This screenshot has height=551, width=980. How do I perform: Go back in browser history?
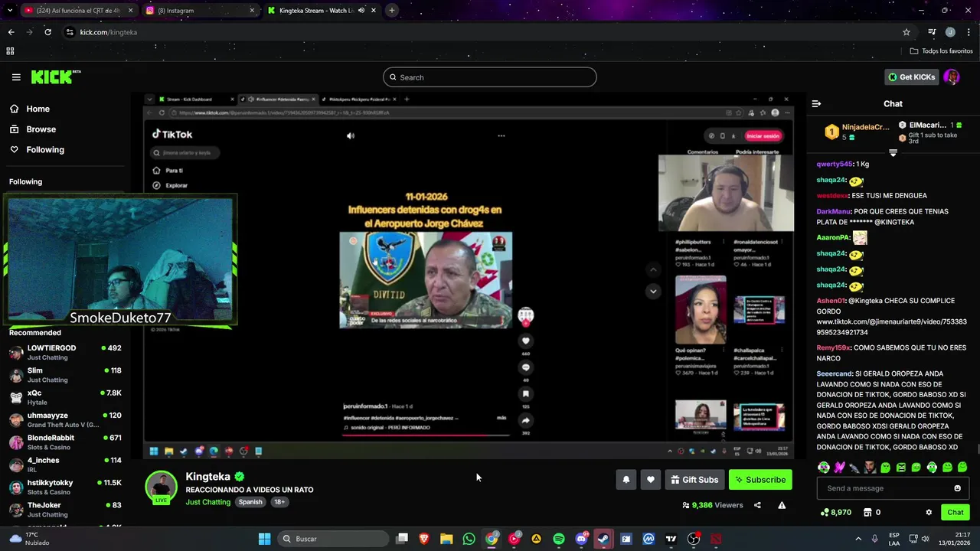click(11, 32)
